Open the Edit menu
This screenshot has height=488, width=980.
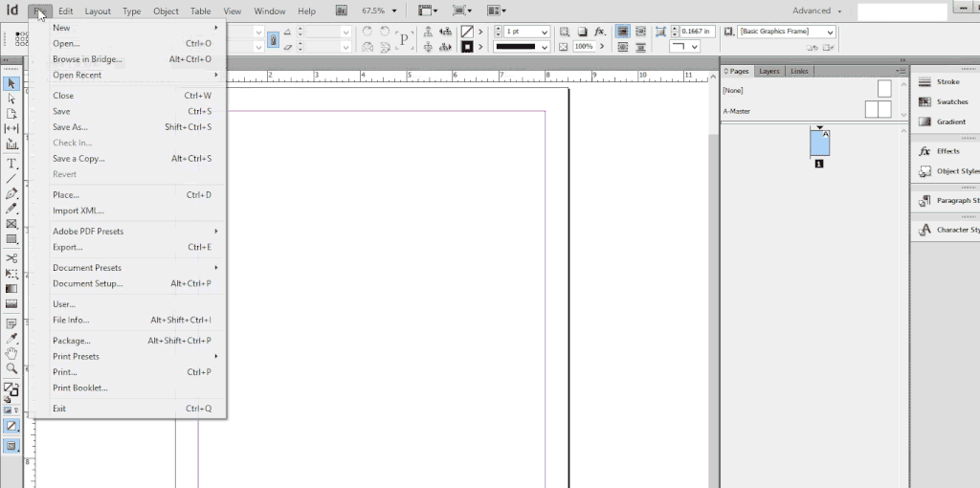pyautogui.click(x=66, y=11)
